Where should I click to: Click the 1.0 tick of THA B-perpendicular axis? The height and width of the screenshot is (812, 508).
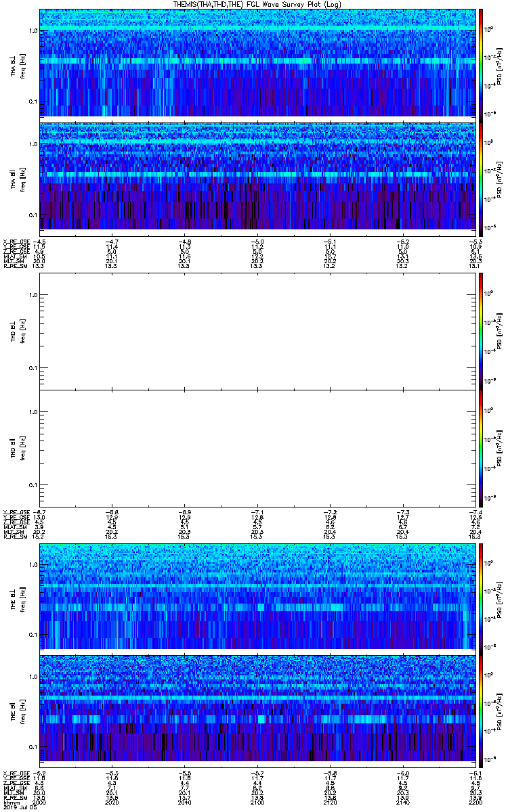point(33,31)
